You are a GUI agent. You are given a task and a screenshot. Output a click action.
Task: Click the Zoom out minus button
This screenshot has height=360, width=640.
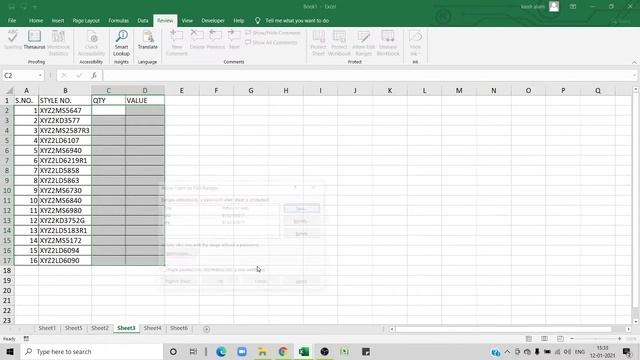(x=572, y=339)
